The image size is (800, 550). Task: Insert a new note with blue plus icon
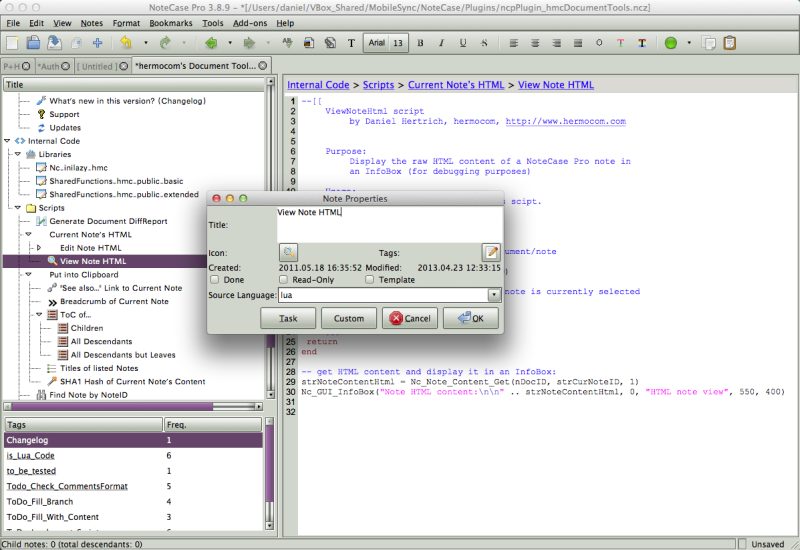pos(97,43)
